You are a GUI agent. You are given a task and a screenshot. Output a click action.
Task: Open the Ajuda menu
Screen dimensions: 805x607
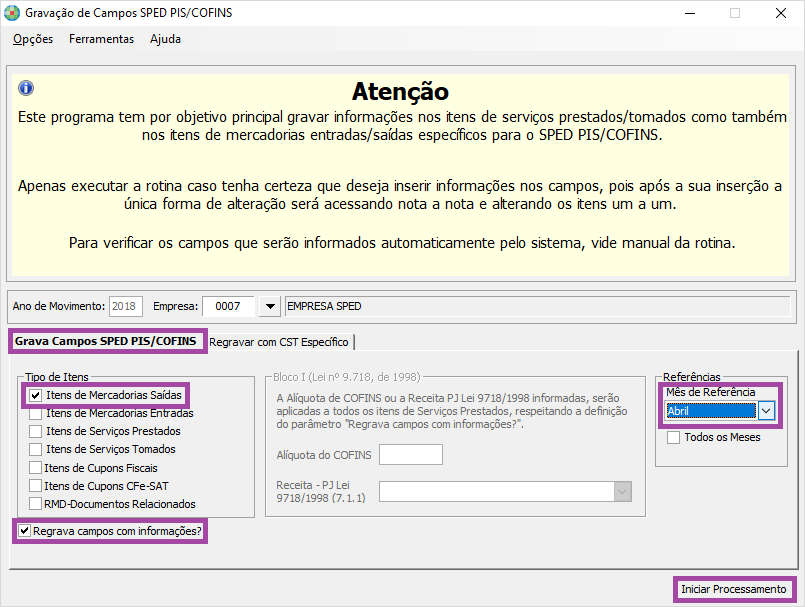165,39
